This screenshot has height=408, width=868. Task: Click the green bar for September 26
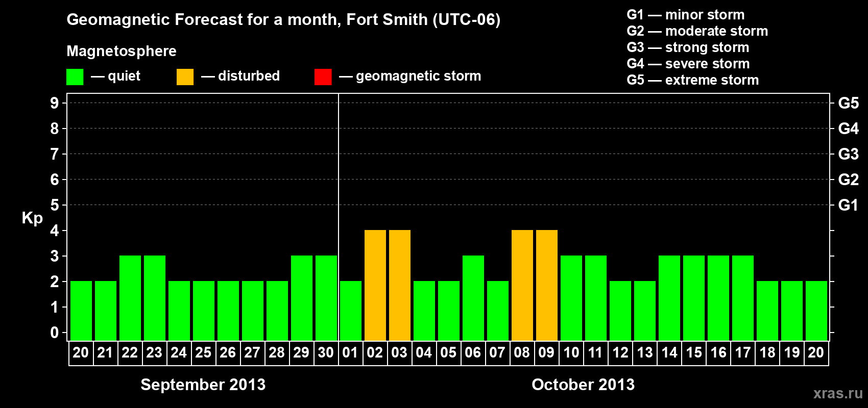[228, 311]
